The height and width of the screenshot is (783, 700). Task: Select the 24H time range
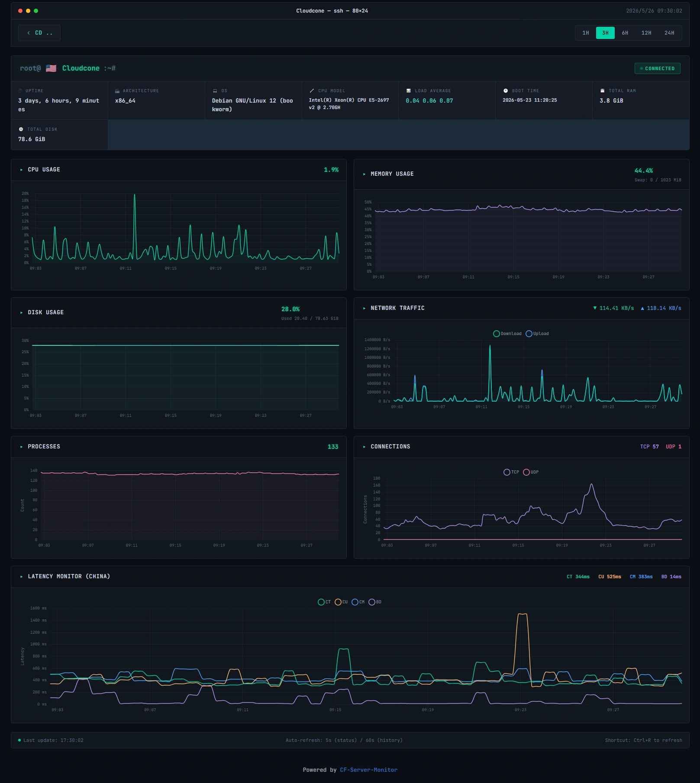pos(669,33)
